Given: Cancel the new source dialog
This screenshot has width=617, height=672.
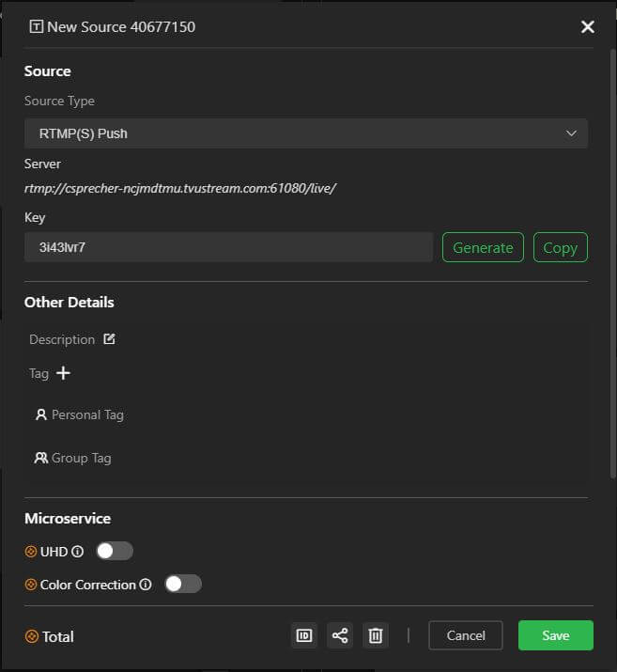Looking at the screenshot, I should tap(466, 635).
